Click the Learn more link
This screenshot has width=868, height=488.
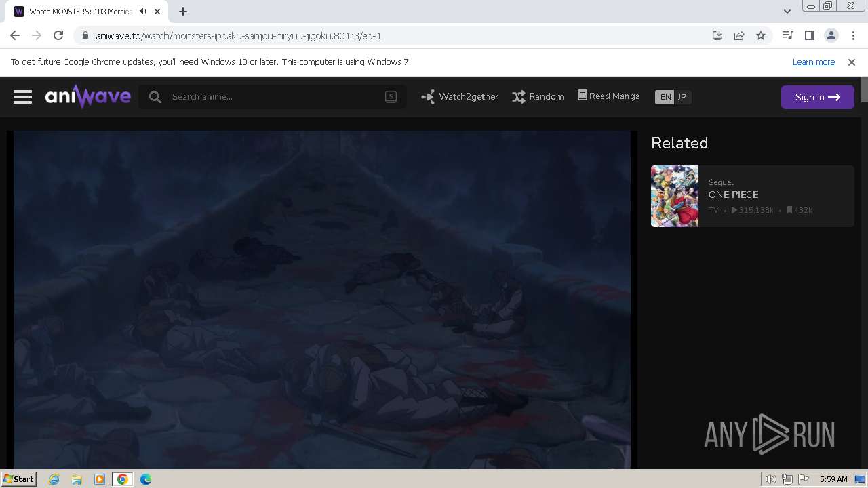coord(814,62)
